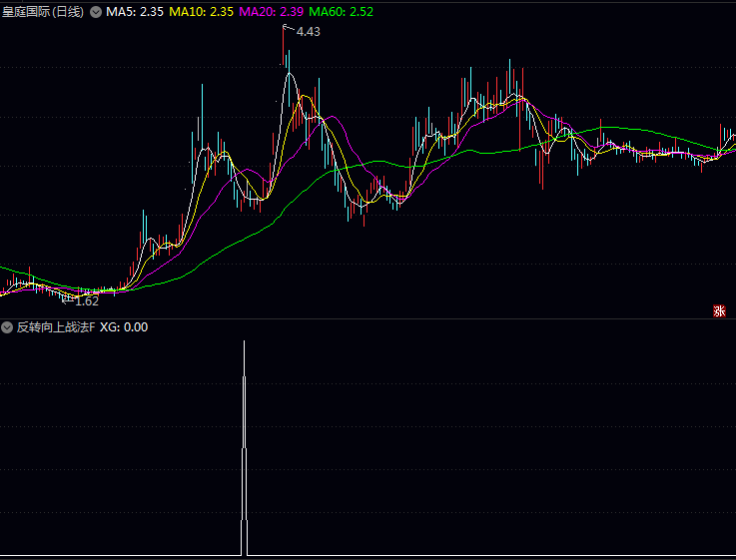
Task: Expand the 反转向上战法F indicator menu arrow
Action: coord(7,327)
